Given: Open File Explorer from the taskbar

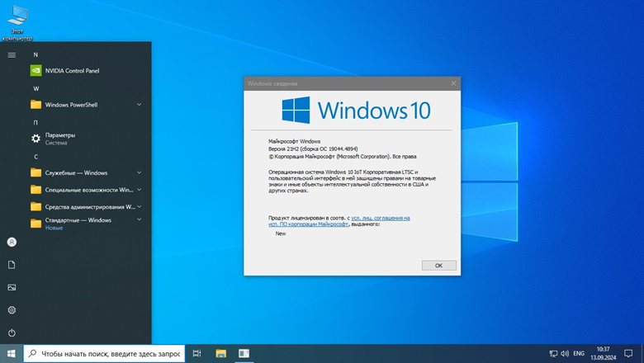Looking at the screenshot, I should [x=220, y=353].
